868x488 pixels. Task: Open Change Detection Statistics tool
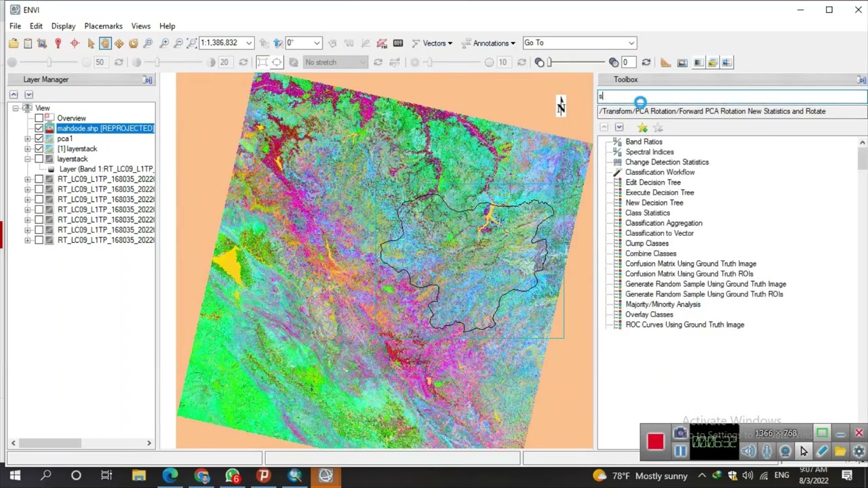click(x=667, y=162)
